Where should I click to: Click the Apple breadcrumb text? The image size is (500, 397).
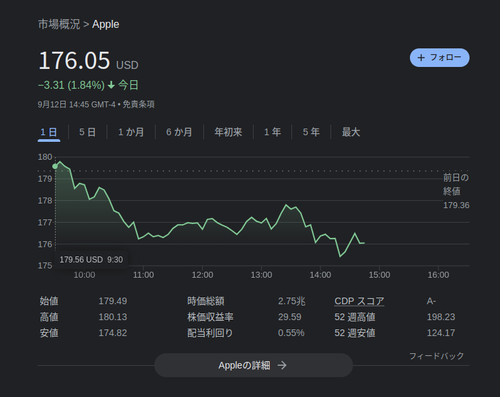pos(106,24)
